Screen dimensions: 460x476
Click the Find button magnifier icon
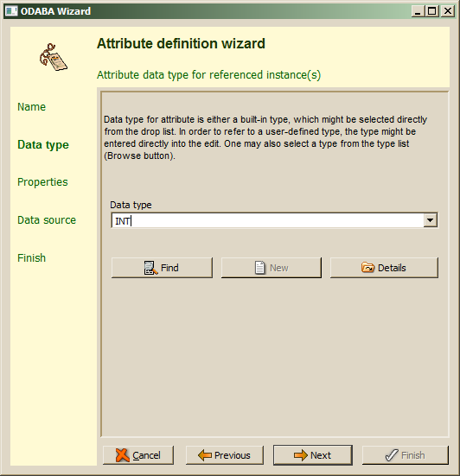tap(150, 268)
